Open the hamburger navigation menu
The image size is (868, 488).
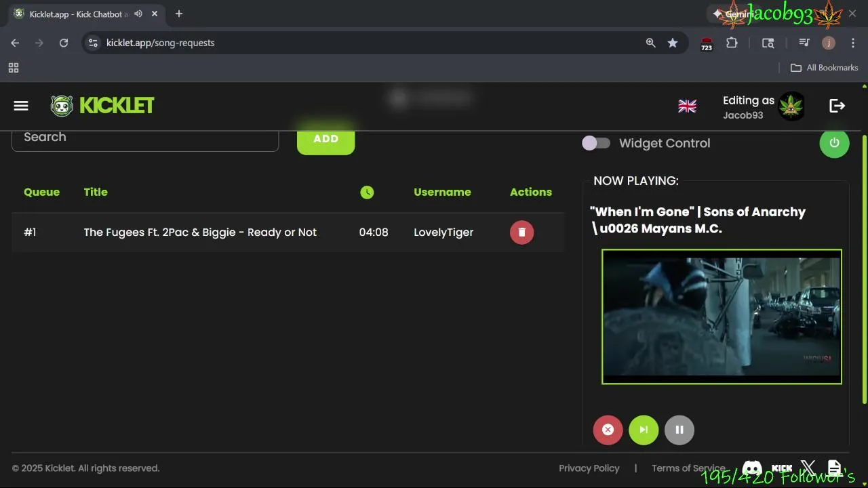21,106
